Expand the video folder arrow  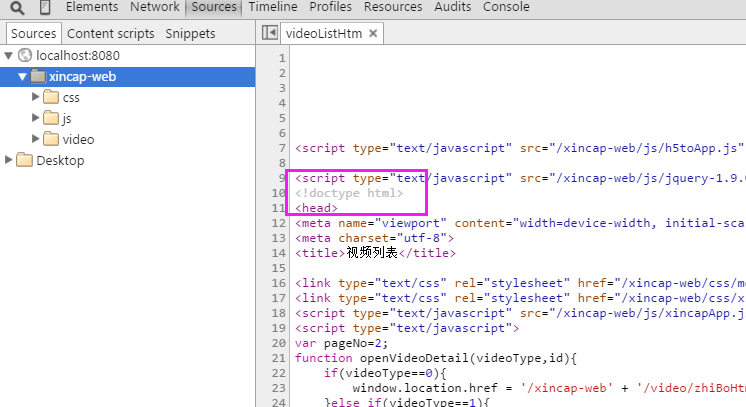[x=35, y=139]
